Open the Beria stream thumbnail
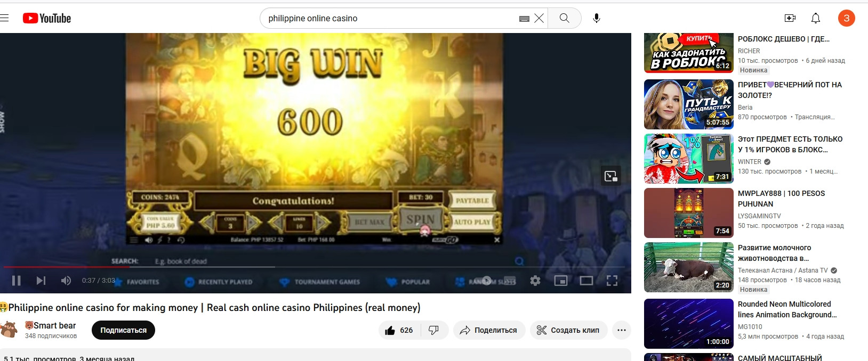 [x=689, y=104]
